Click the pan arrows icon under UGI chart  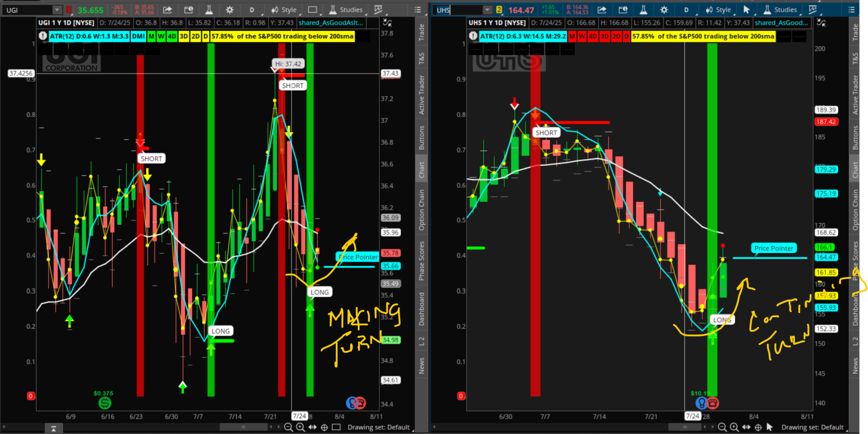[x=312, y=427]
